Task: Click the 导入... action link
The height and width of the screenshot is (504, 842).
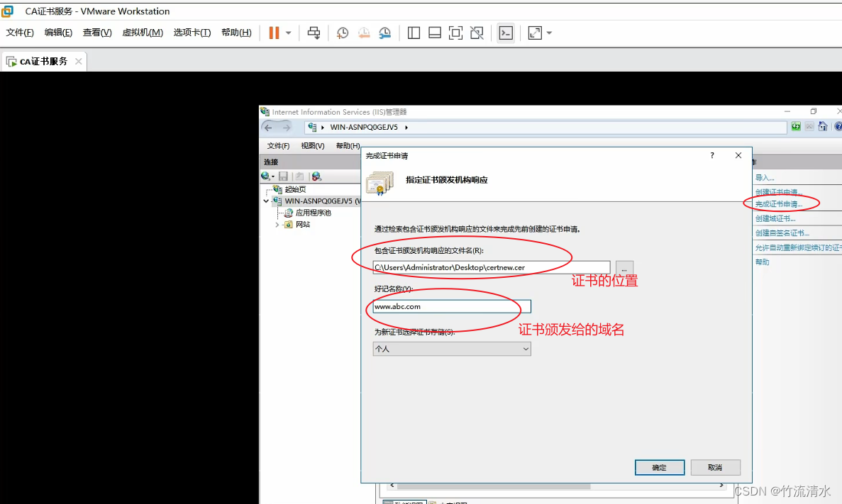Action: 765,178
